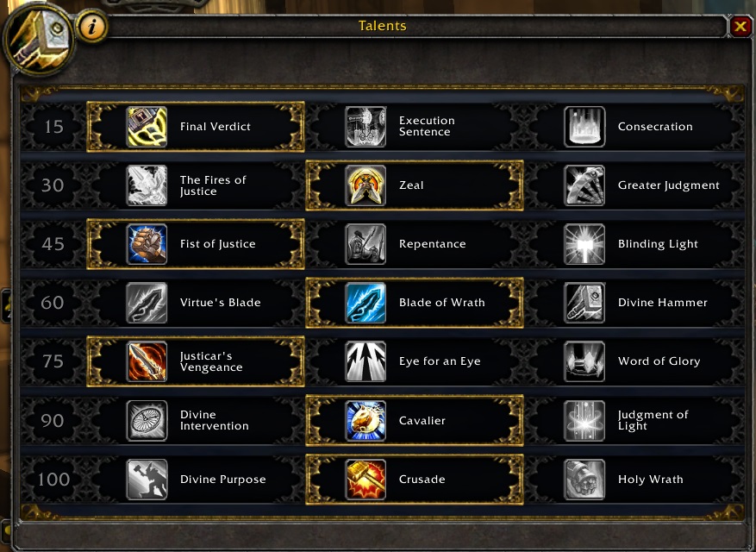Pick The Fires of Justice icon

click(x=147, y=185)
